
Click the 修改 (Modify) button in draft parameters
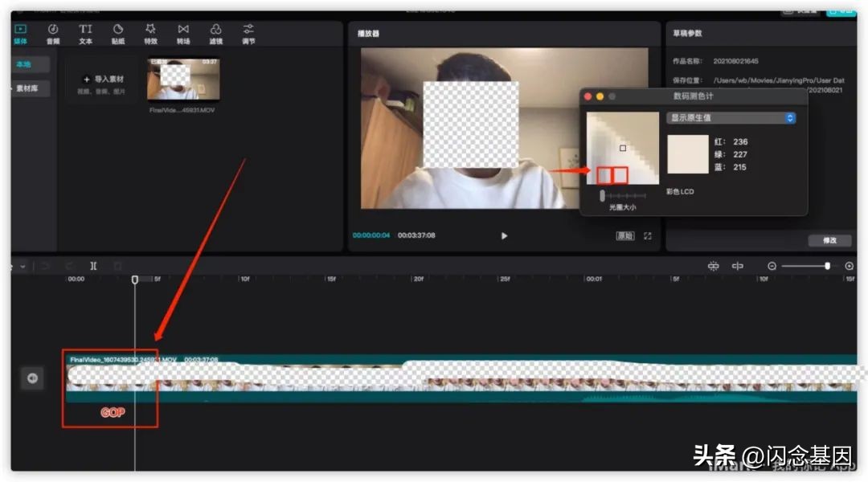(829, 240)
